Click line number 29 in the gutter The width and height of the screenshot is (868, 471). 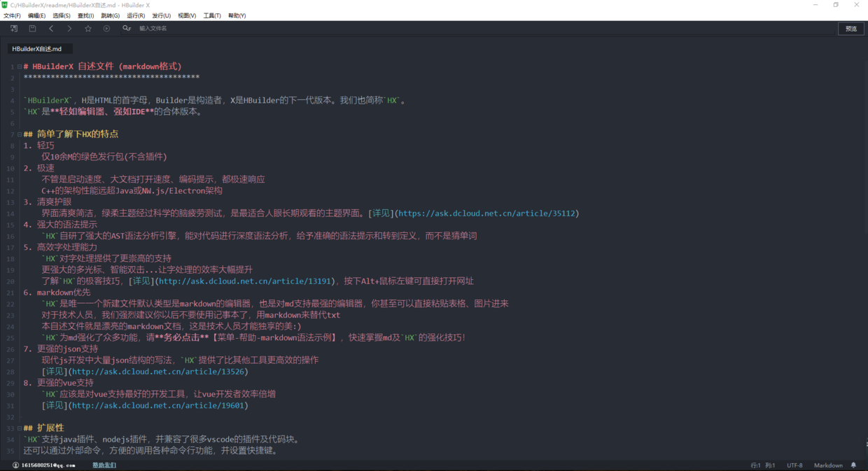click(11, 383)
